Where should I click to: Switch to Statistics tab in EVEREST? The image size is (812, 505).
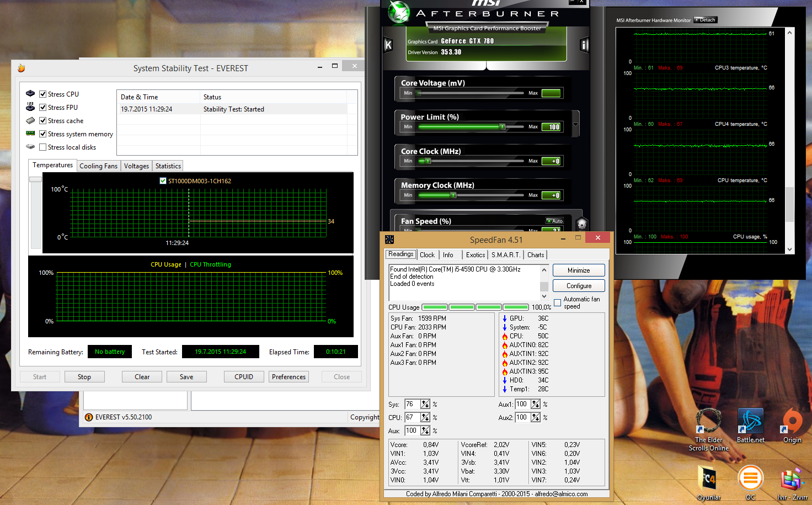coord(168,166)
